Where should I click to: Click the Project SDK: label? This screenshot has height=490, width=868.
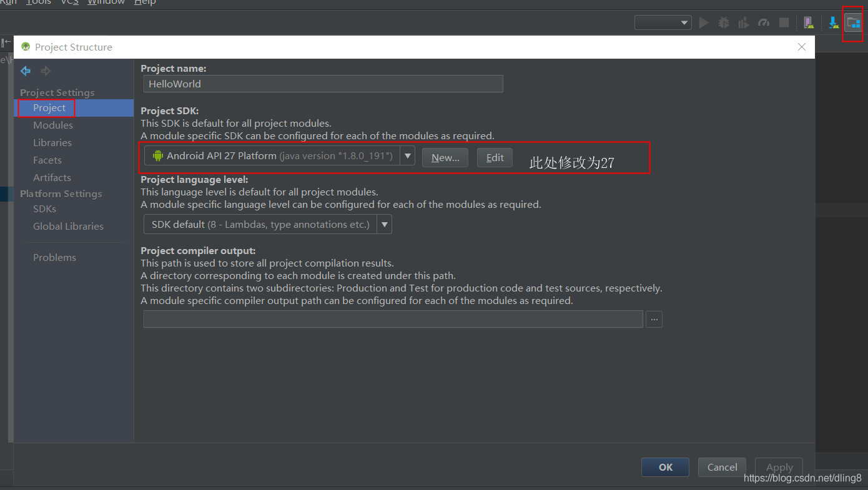(170, 111)
